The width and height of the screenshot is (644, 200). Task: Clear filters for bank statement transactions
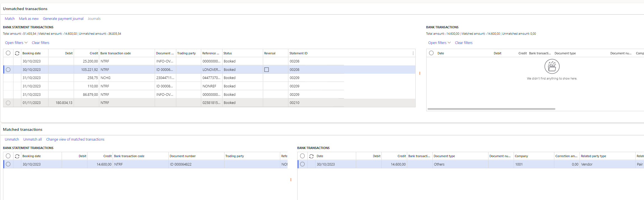(41, 43)
